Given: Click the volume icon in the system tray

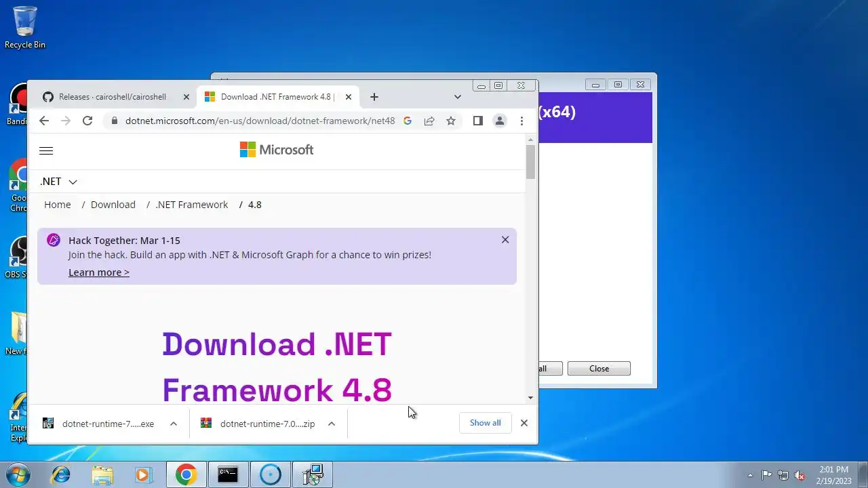Looking at the screenshot, I should [x=800, y=475].
